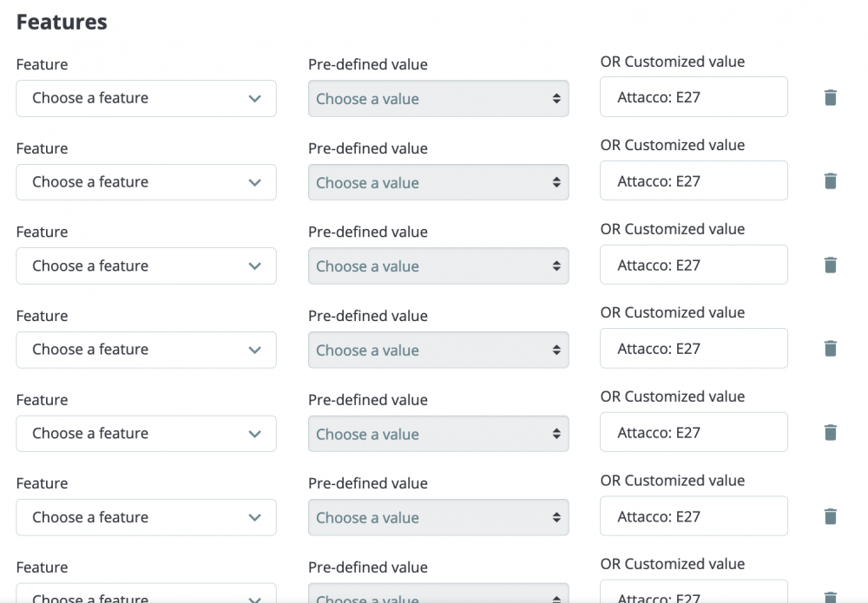
Task: Open the fourth 'Choose a feature' dropdown
Action: point(146,350)
